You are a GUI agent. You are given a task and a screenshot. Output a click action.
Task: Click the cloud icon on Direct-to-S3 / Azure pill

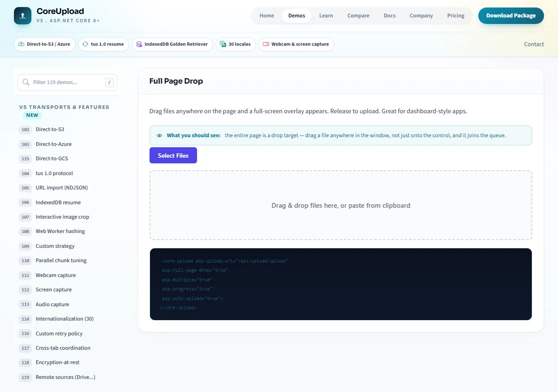pos(21,44)
